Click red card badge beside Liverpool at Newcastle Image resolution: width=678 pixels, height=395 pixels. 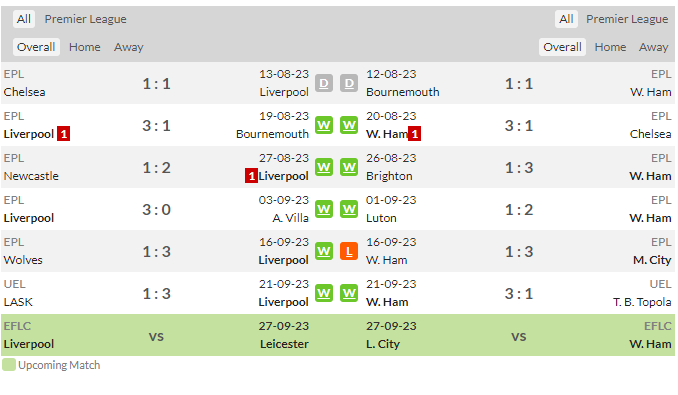(251, 176)
